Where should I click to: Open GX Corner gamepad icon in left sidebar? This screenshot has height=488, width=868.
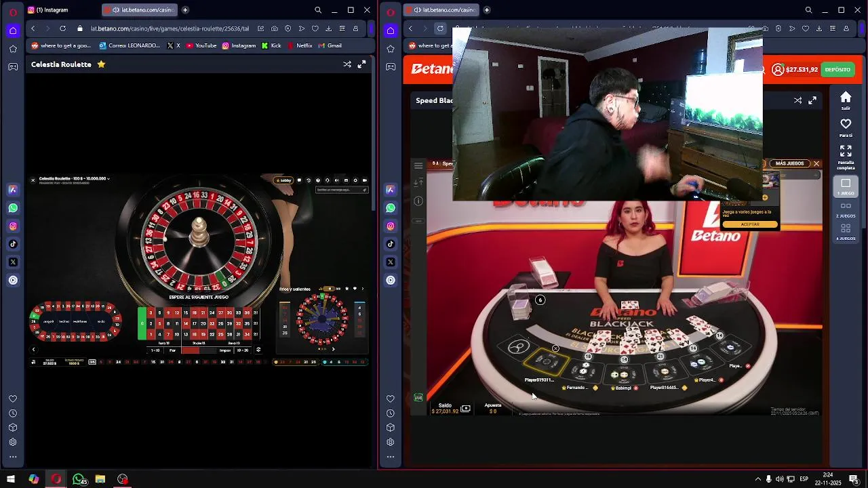coord(13,67)
